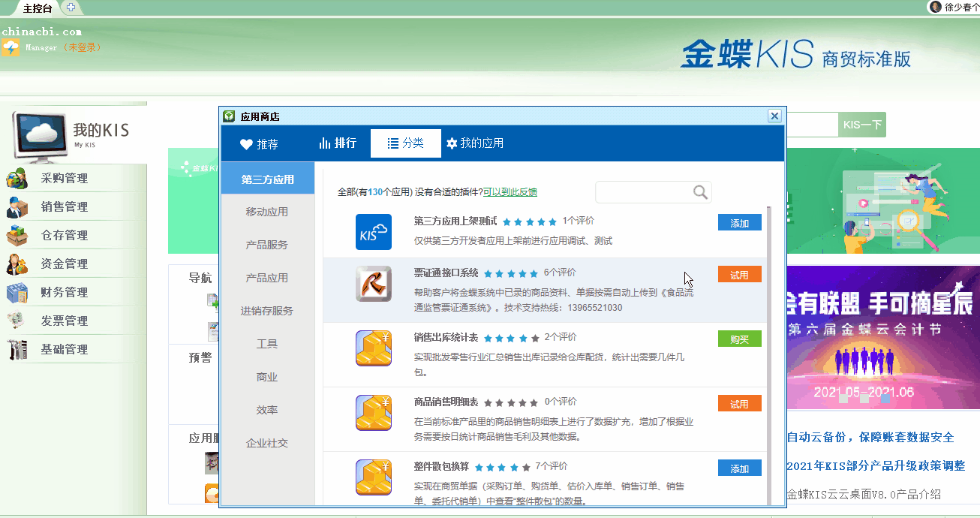Click user avatar 徐少春 at top right

point(936,7)
